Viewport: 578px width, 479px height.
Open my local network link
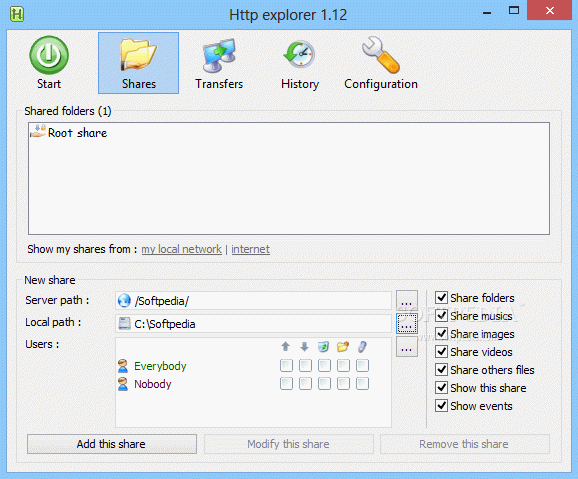tap(181, 249)
